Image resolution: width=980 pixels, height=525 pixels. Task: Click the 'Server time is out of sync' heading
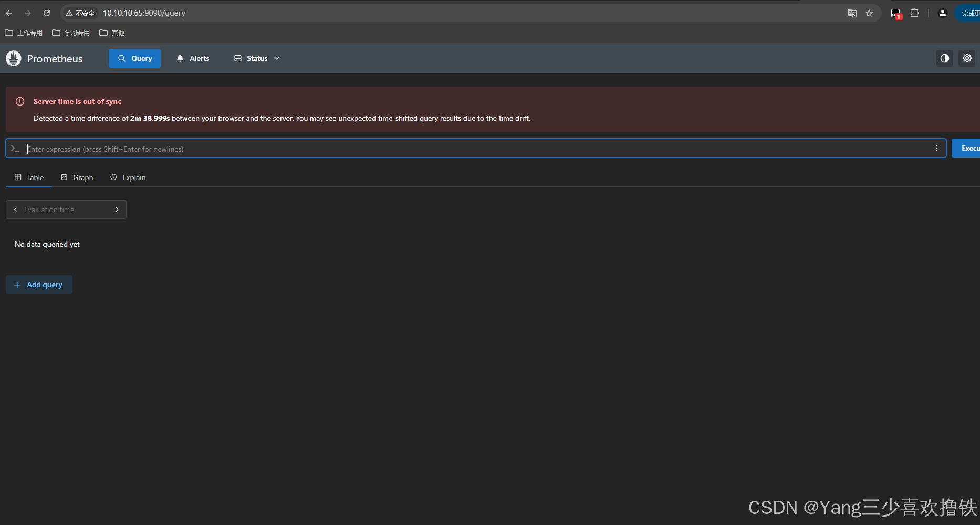tap(77, 101)
